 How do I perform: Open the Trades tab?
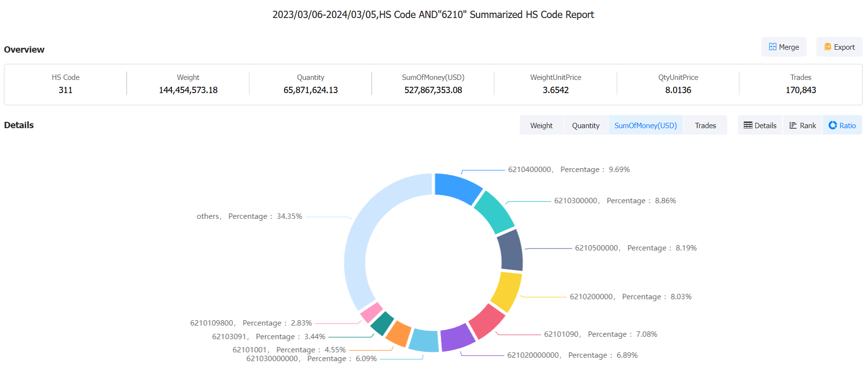click(x=705, y=125)
